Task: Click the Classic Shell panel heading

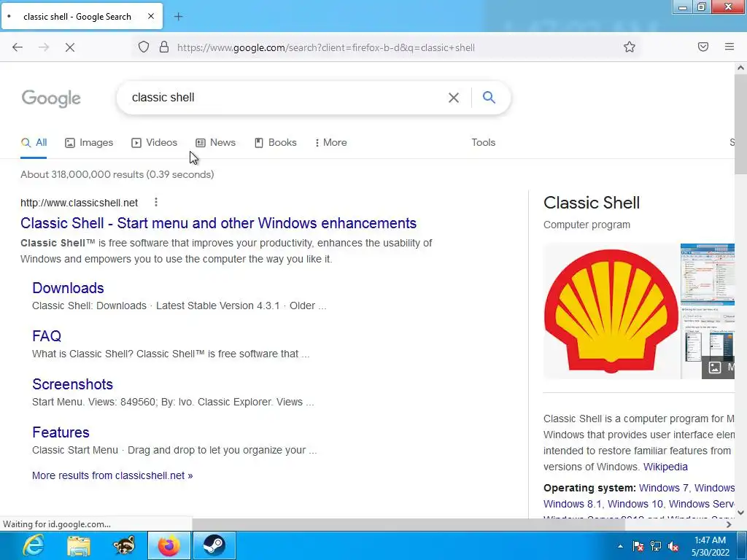Action: (591, 203)
